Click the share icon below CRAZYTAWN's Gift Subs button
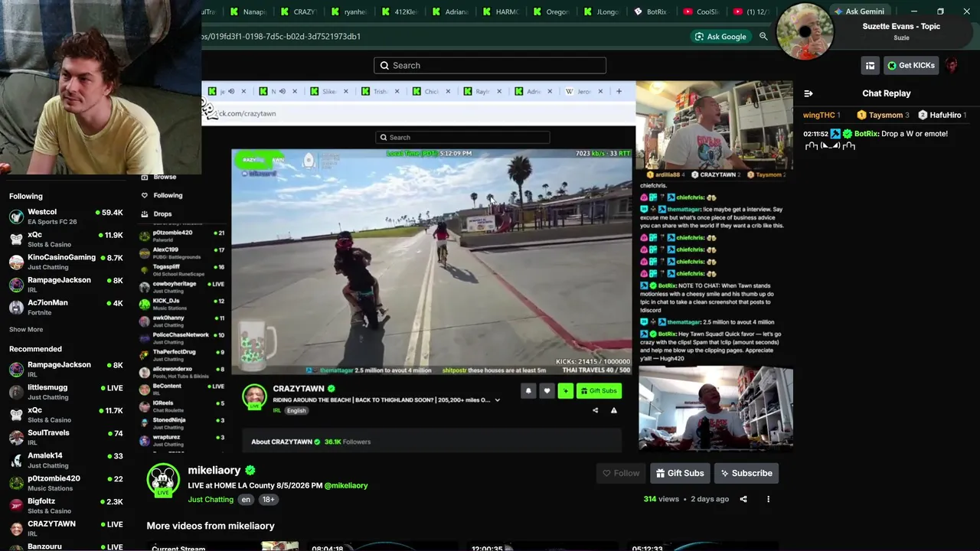This screenshot has width=980, height=551. coord(595,410)
